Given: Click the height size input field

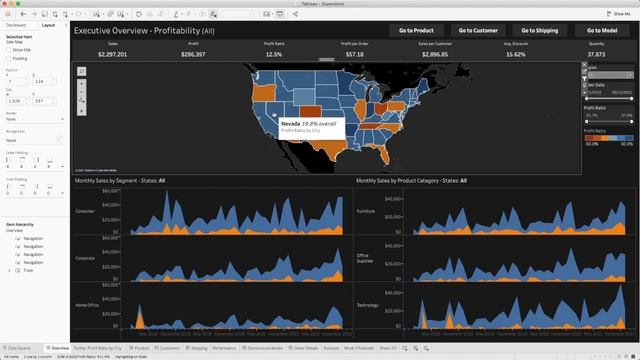Looking at the screenshot, I should 44,101.
